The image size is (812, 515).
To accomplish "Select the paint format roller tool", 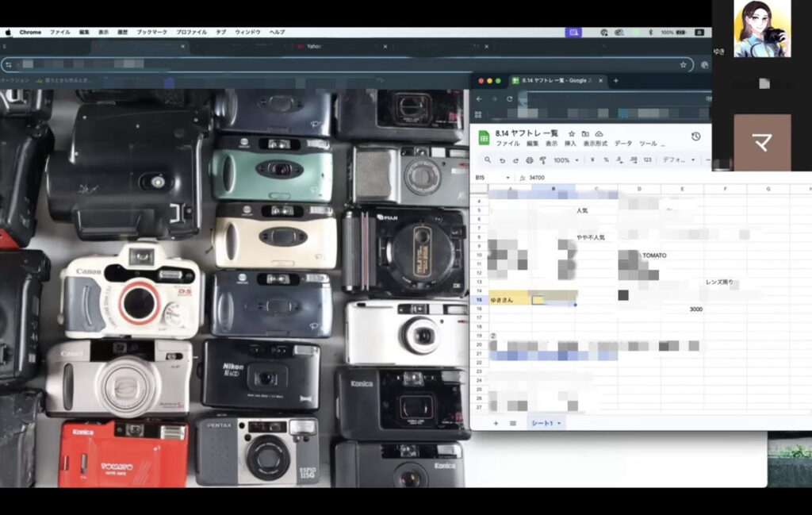I will (543, 160).
